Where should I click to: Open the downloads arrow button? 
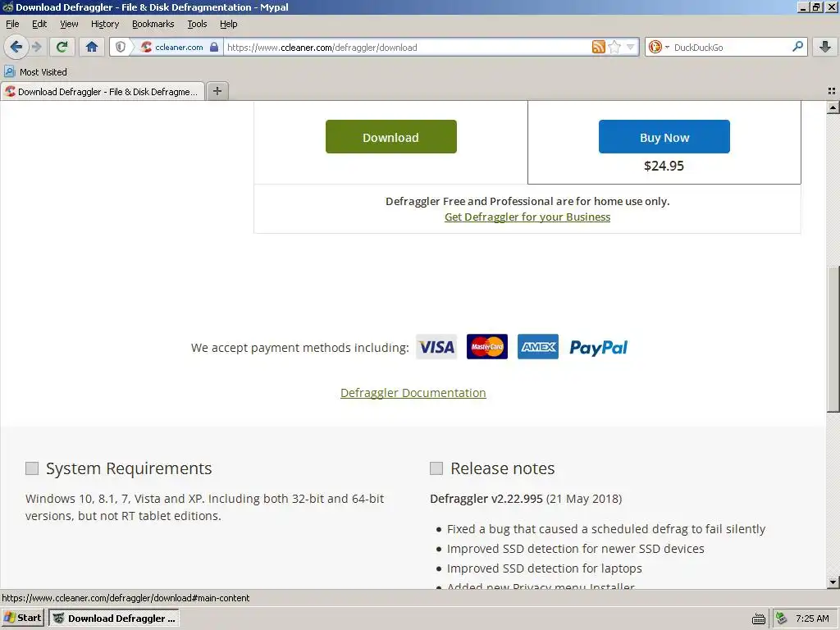[825, 47]
